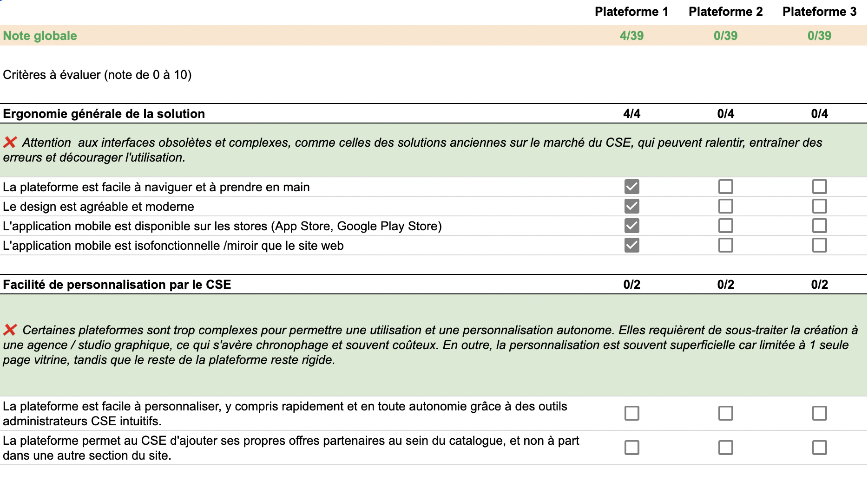Check 'facile à personnaliser' for Plateforme 2
Screen dimensions: 868x481
pyautogui.click(x=725, y=413)
